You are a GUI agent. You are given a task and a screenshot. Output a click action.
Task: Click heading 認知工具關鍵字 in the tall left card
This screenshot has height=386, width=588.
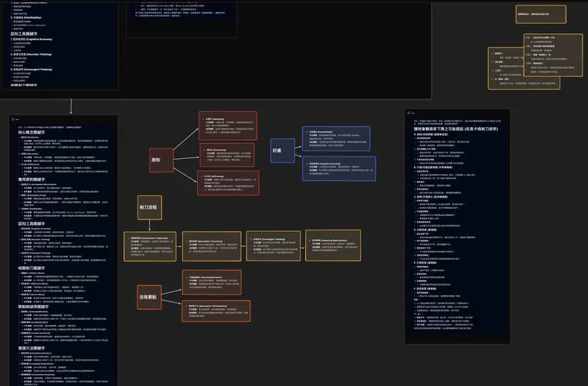(32, 224)
